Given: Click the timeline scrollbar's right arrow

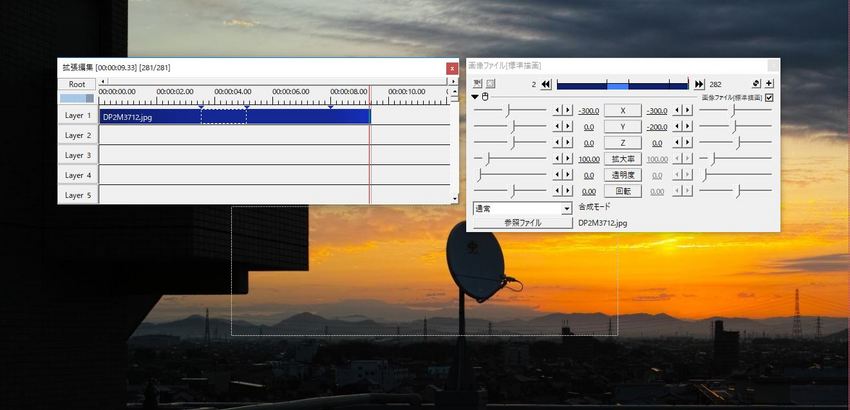Looking at the screenshot, I should pyautogui.click(x=453, y=81).
